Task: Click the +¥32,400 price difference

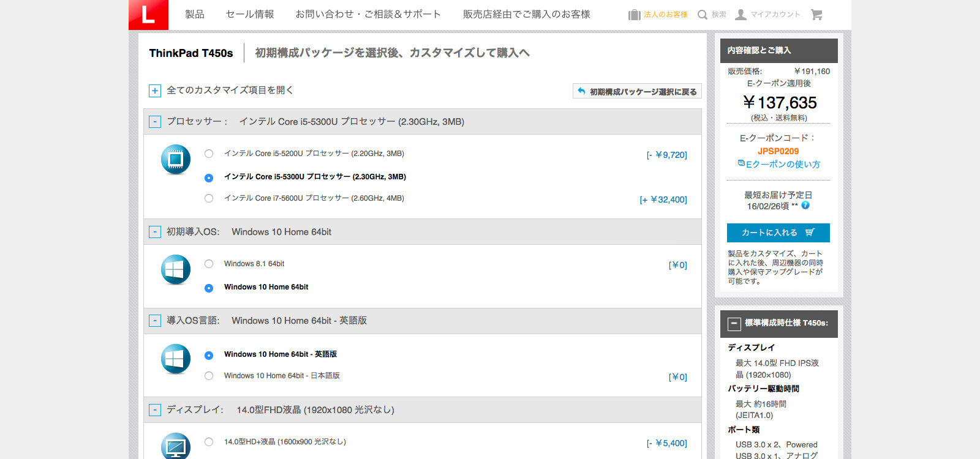Action: tap(663, 200)
